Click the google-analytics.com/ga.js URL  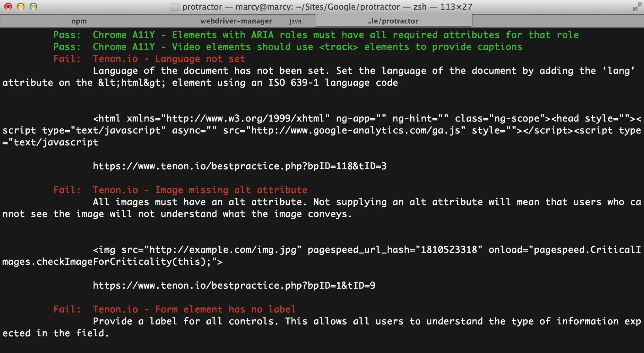coord(355,130)
